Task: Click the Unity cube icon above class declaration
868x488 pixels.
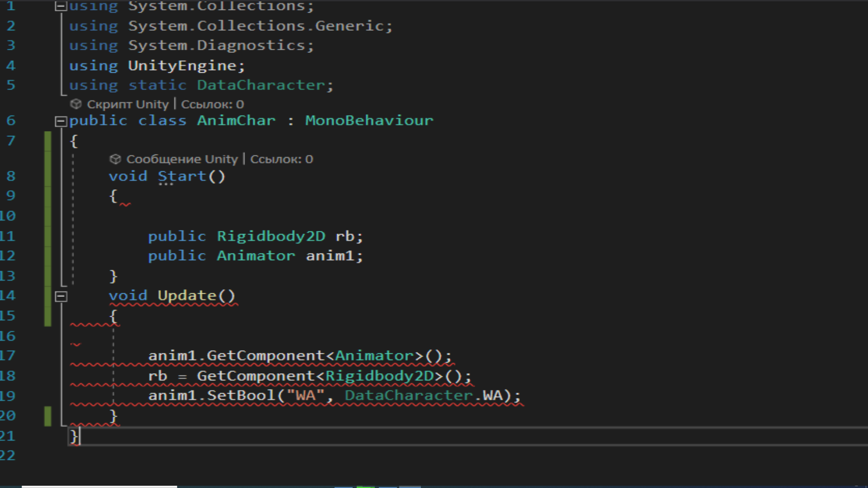Action: click(x=75, y=104)
